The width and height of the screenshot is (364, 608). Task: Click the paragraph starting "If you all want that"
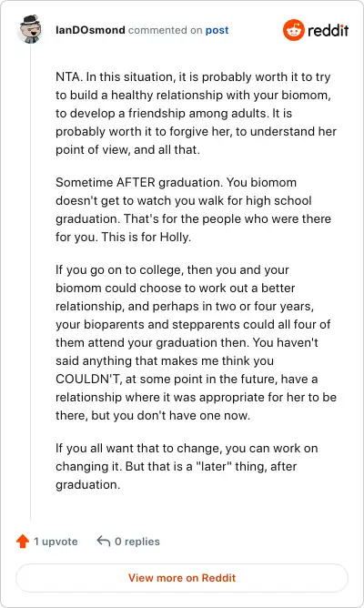[187, 467]
